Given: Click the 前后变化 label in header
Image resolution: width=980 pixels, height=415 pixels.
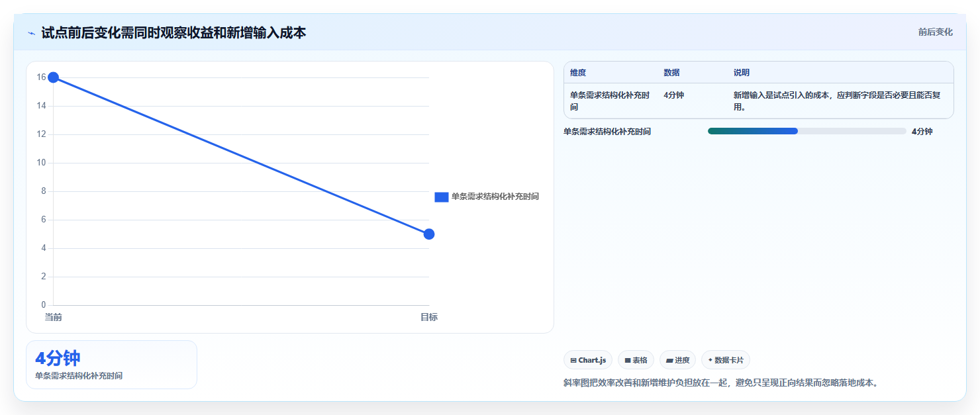Looking at the screenshot, I should 935,32.
